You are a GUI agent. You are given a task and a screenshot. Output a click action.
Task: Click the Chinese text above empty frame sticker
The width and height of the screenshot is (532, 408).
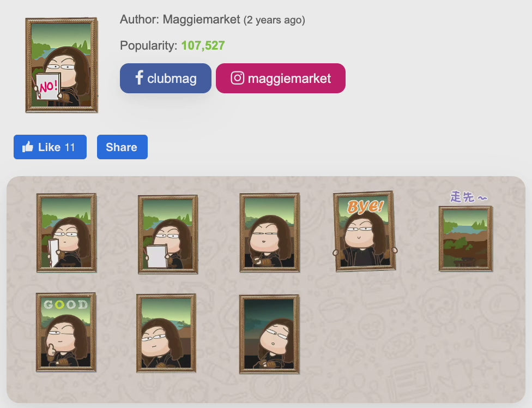pos(469,197)
